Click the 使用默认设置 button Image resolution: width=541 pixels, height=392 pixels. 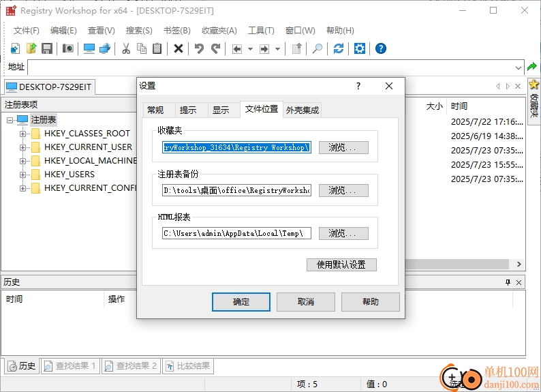(341, 265)
